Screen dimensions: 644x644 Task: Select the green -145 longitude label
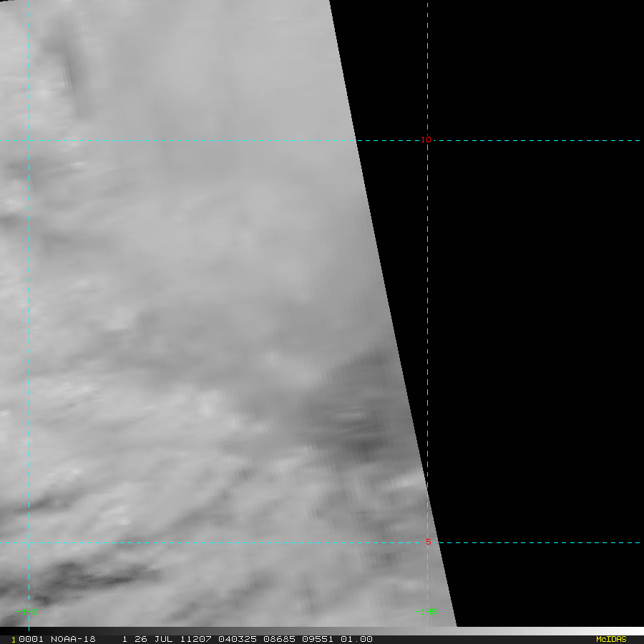(426, 612)
